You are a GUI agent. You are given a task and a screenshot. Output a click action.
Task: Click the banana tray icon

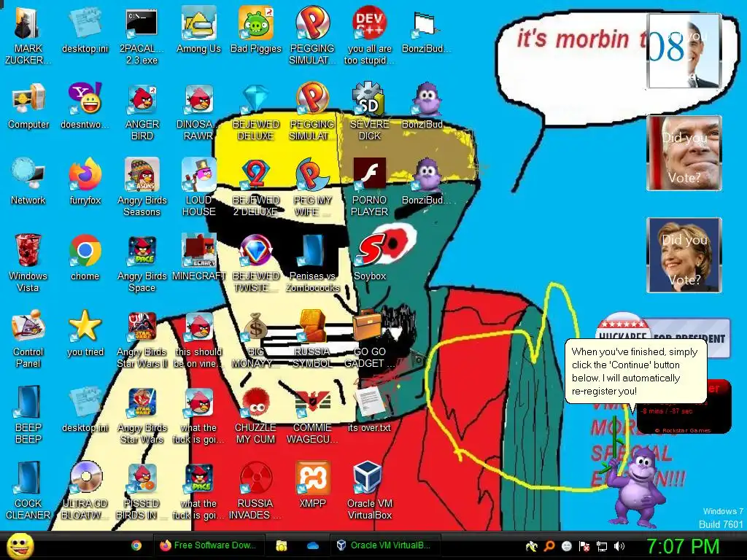[x=532, y=546]
